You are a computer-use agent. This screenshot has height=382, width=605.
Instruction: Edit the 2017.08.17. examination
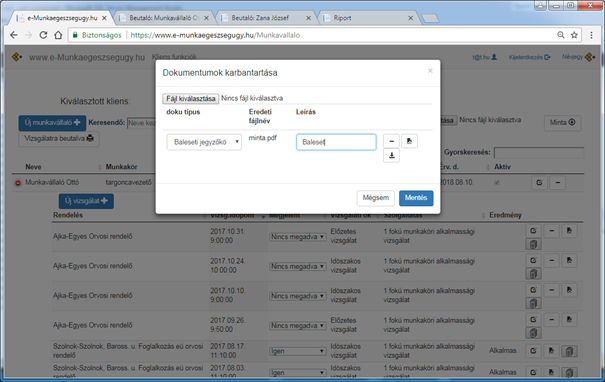click(534, 351)
